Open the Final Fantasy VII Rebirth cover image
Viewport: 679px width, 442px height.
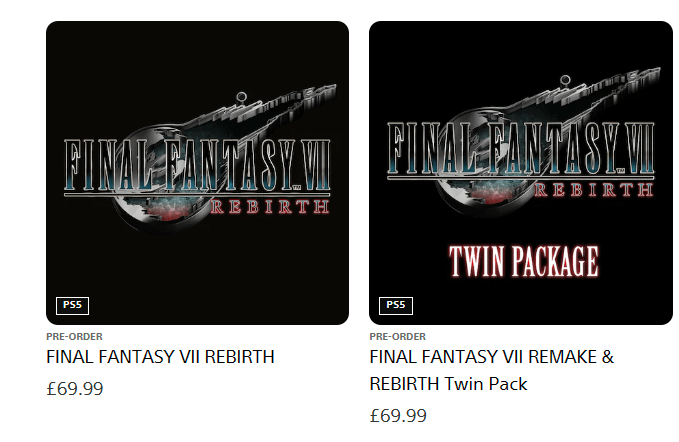point(197,173)
